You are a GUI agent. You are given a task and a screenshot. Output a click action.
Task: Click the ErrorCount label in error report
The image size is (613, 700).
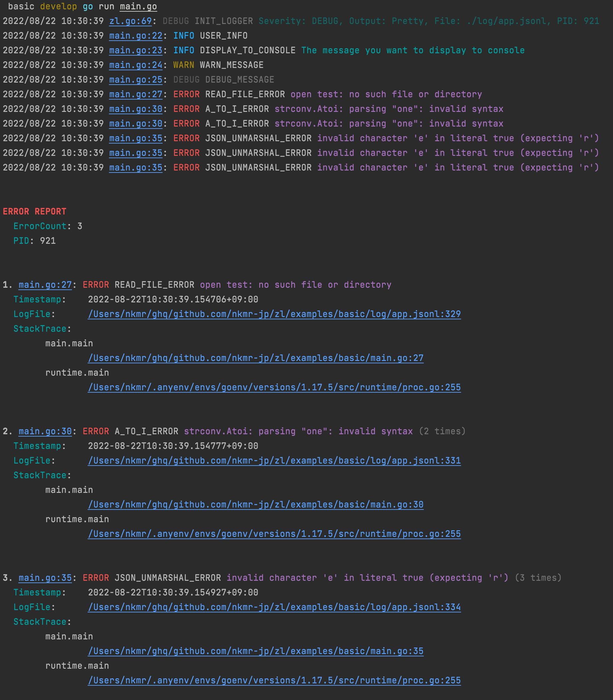click(x=40, y=226)
